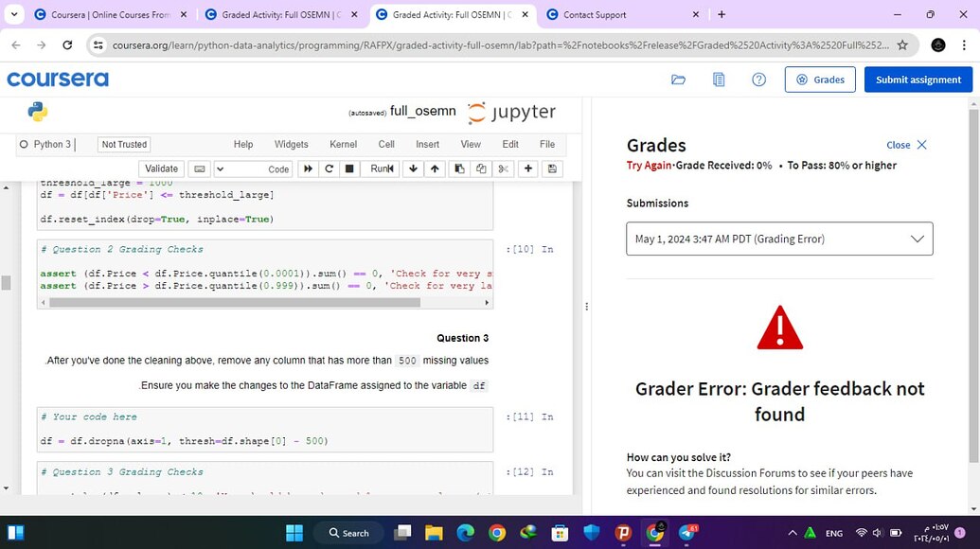980x549 pixels.
Task: Copy selected cells with the copy icon
Action: click(x=481, y=168)
